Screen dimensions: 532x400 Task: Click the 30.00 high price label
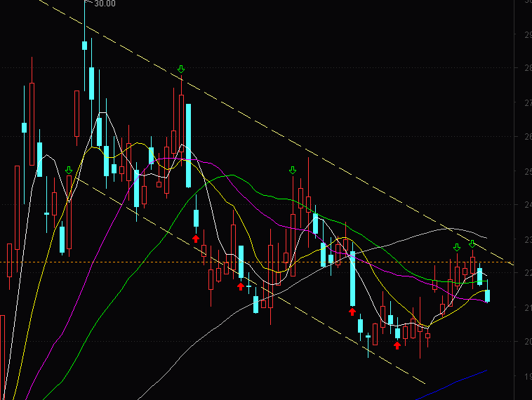click(x=105, y=4)
